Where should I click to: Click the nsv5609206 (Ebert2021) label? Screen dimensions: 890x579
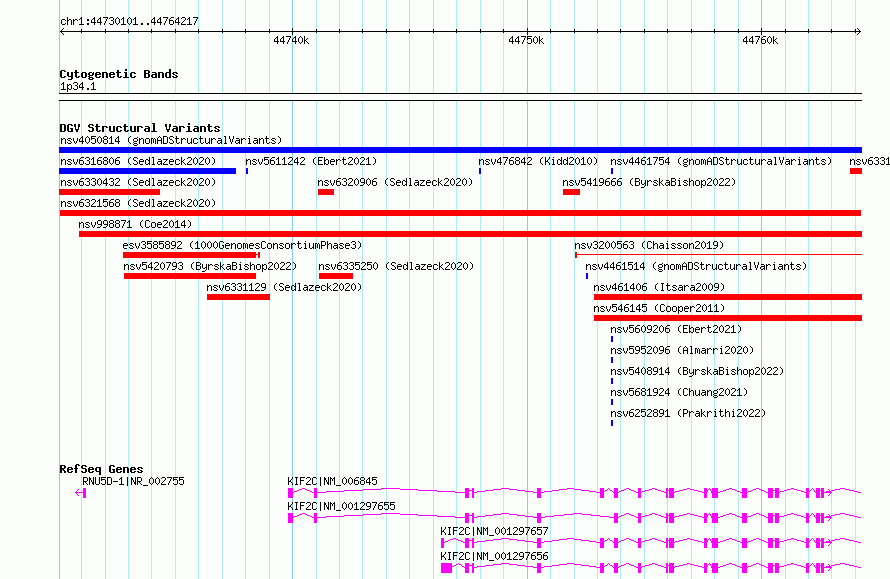tap(676, 329)
